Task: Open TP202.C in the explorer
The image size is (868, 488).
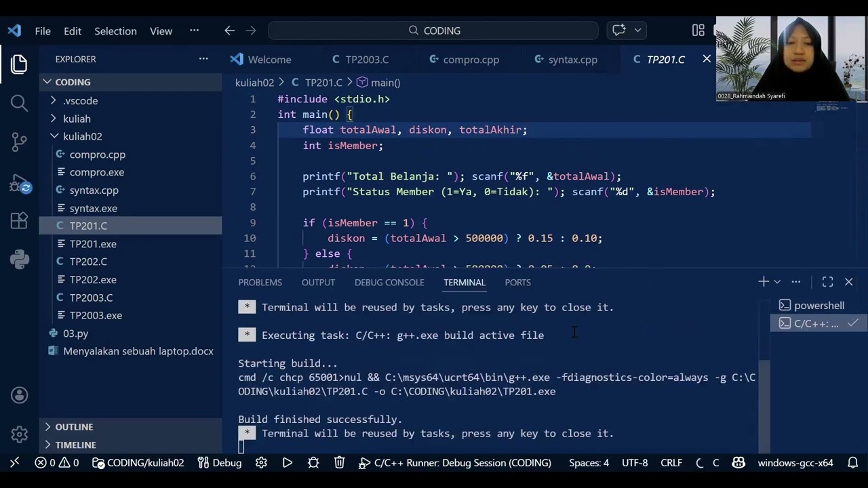Action: 130,262
